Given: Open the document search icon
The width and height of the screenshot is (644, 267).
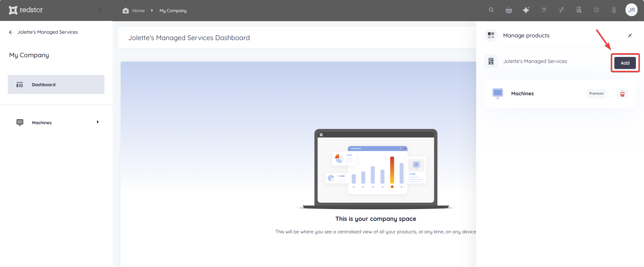Looking at the screenshot, I should [x=579, y=10].
